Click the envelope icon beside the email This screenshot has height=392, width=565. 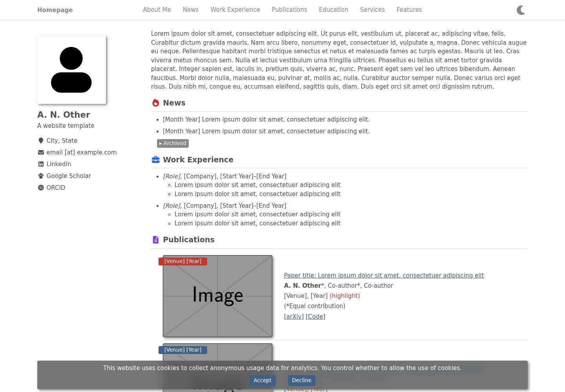click(41, 152)
